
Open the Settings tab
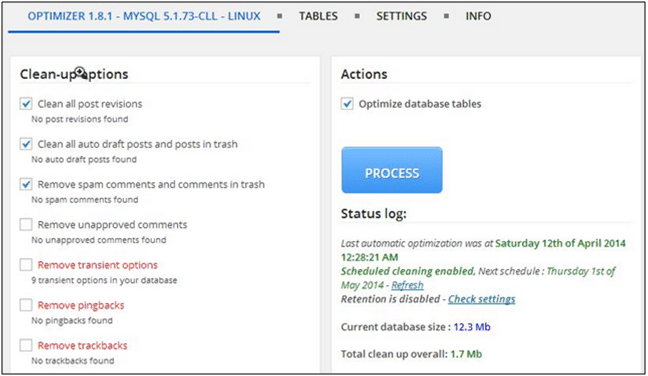pyautogui.click(x=401, y=16)
